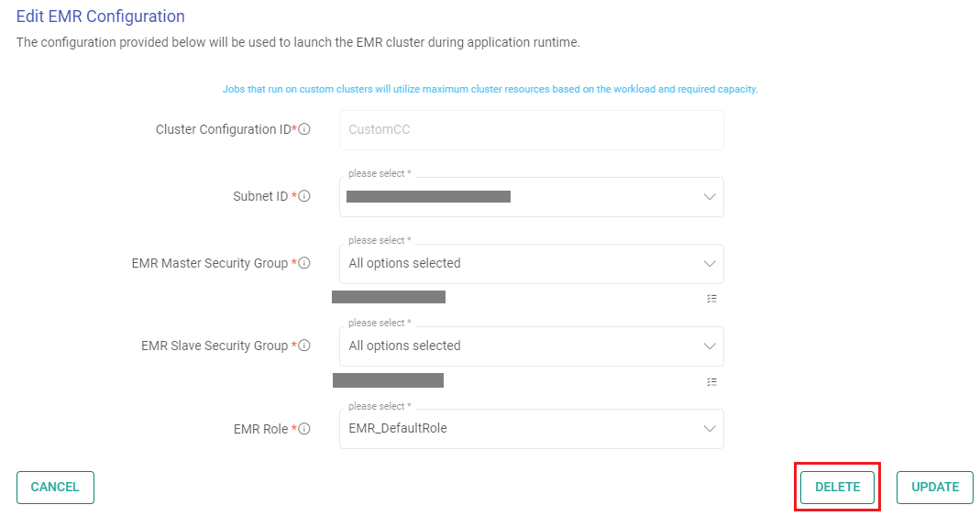Click selected item below Slave Security Group
The width and height of the screenshot is (980, 516).
pos(388,380)
